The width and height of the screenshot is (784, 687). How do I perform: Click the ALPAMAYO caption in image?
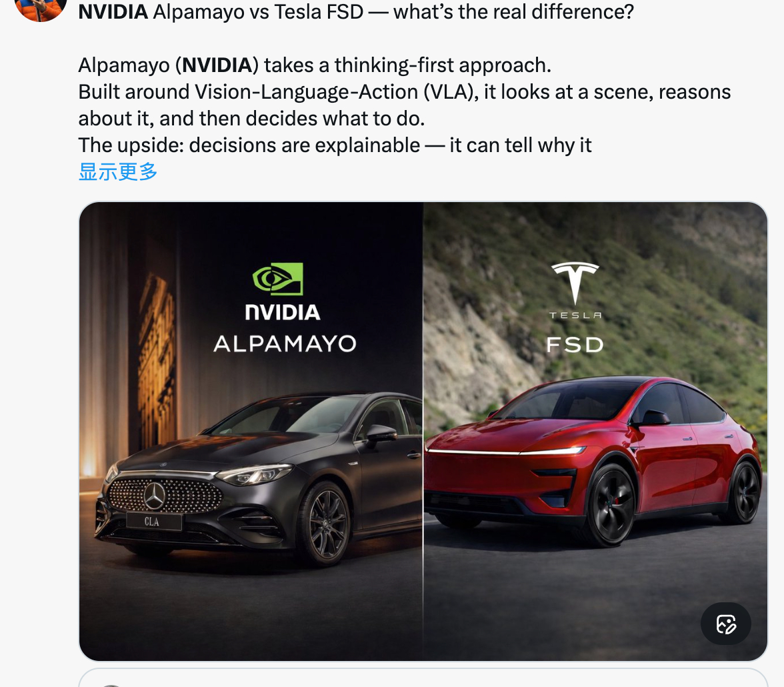pos(285,343)
